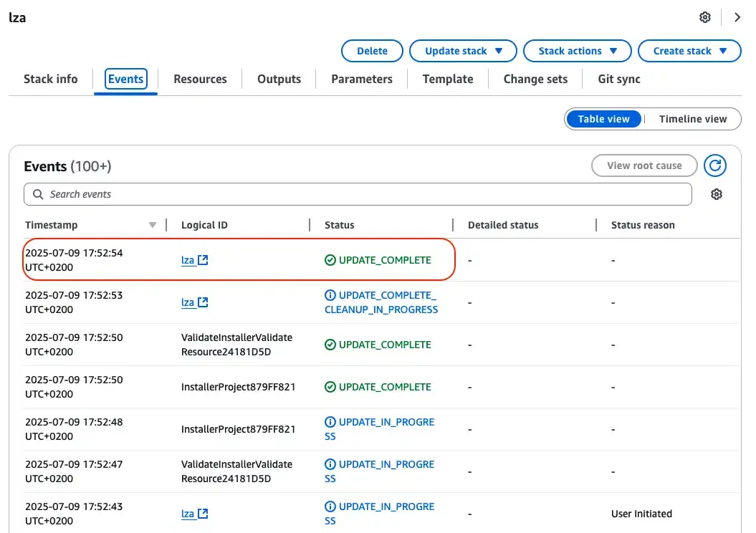756x533 pixels.
Task: Click the UPDATE_COMPLETE_CLEANUP_IN_PROGRESS status text
Action: [x=381, y=302]
